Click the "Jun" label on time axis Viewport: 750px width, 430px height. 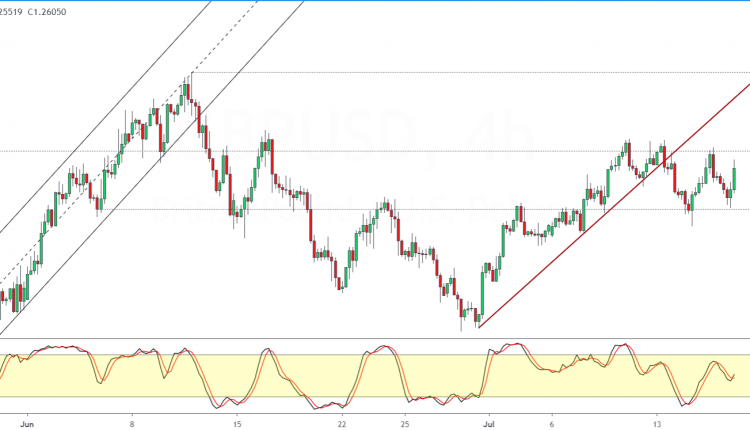coord(27,424)
